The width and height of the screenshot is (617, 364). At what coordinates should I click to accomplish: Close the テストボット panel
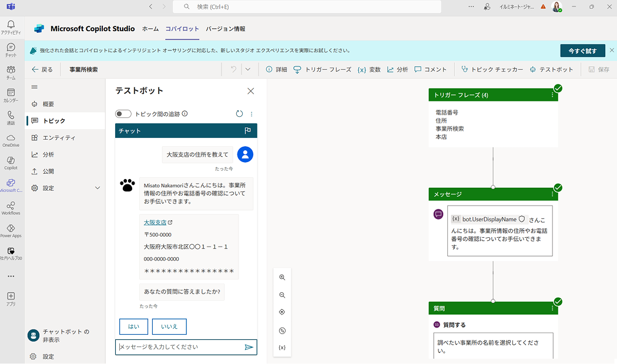[x=251, y=91]
